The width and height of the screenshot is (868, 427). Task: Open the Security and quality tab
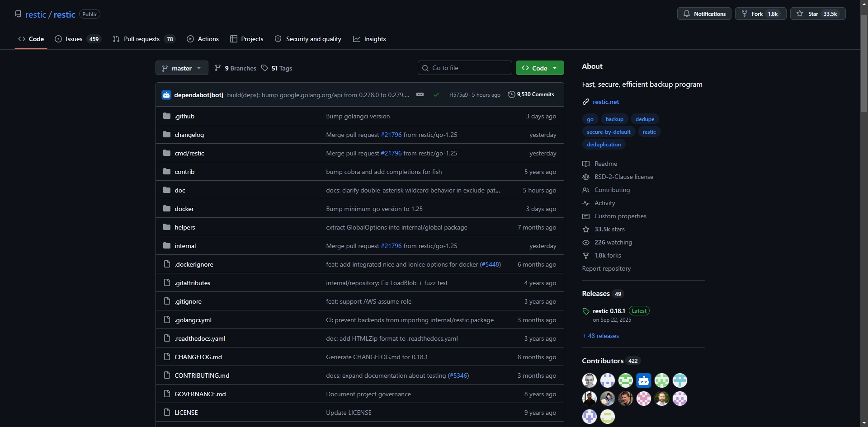coord(308,39)
